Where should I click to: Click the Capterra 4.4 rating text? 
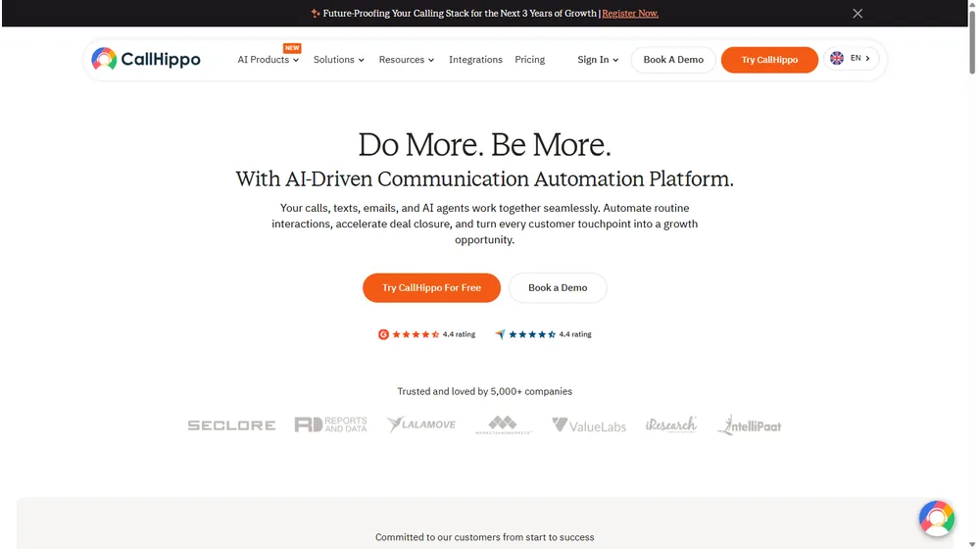click(575, 334)
